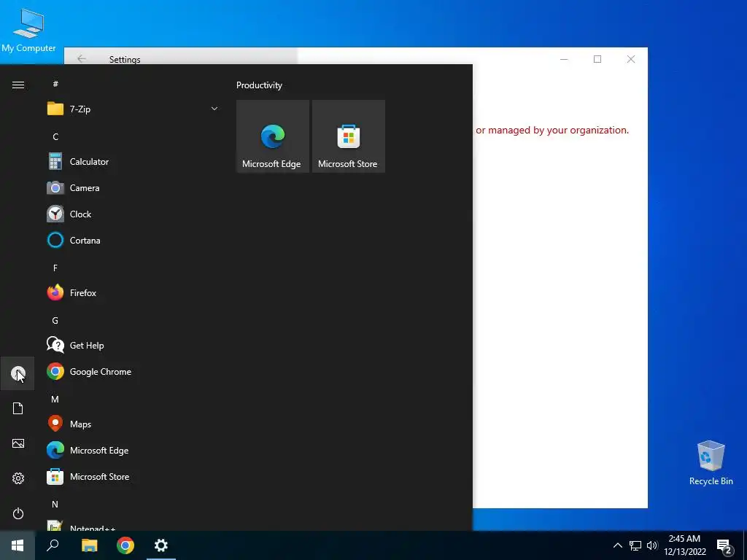This screenshot has width=747, height=560.
Task: Open Microsoft Store in the app list
Action: [133, 476]
